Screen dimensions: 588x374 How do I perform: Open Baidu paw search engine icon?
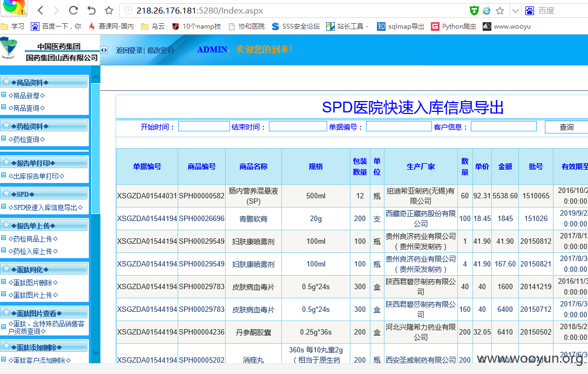(530, 10)
